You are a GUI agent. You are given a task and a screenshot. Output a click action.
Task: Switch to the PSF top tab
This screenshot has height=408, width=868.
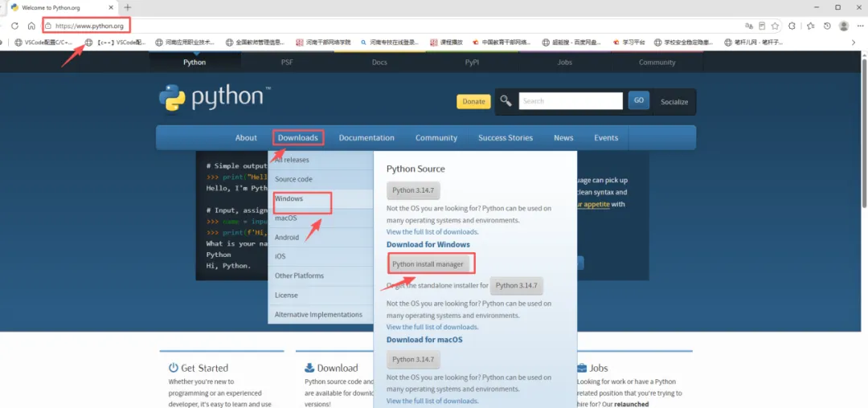click(x=287, y=63)
